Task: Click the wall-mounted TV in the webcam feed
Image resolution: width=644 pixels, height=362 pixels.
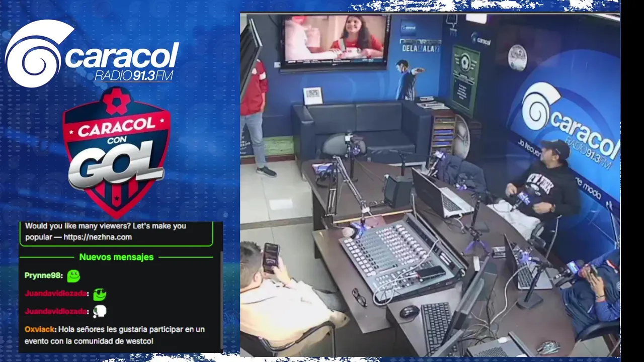Action: click(335, 42)
